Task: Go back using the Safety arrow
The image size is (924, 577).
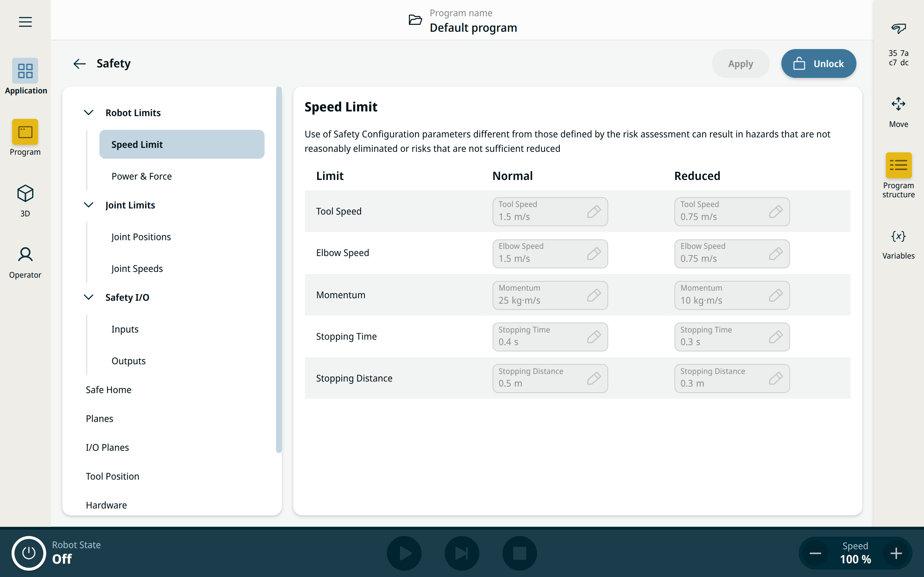Action: click(x=79, y=64)
